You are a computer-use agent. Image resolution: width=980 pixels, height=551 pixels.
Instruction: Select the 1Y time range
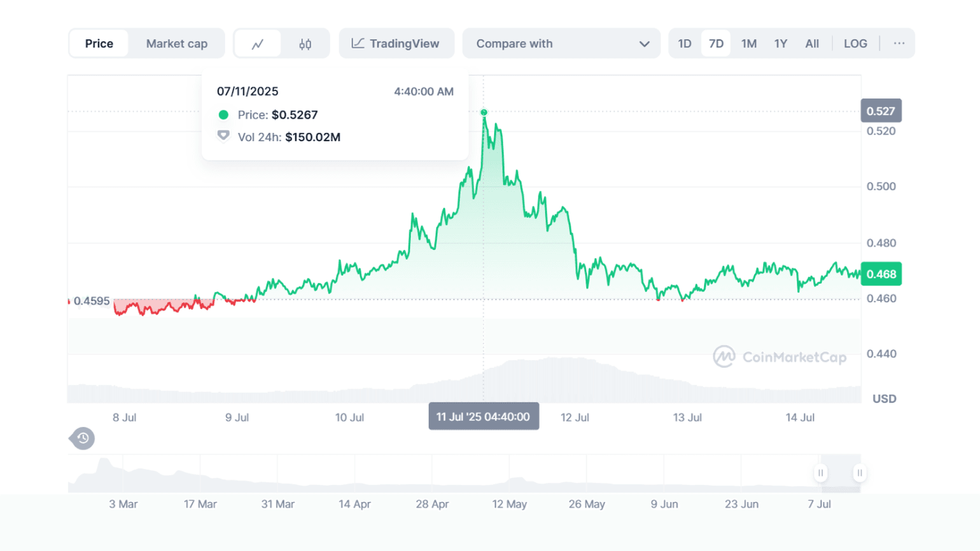point(780,44)
